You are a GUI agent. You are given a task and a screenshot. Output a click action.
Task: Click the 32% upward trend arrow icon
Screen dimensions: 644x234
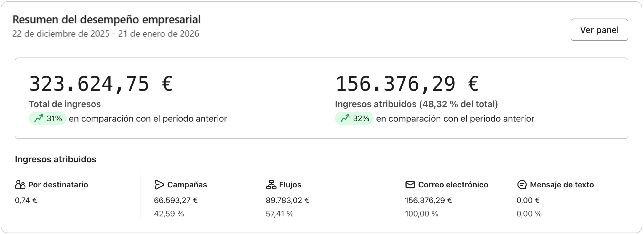point(345,118)
